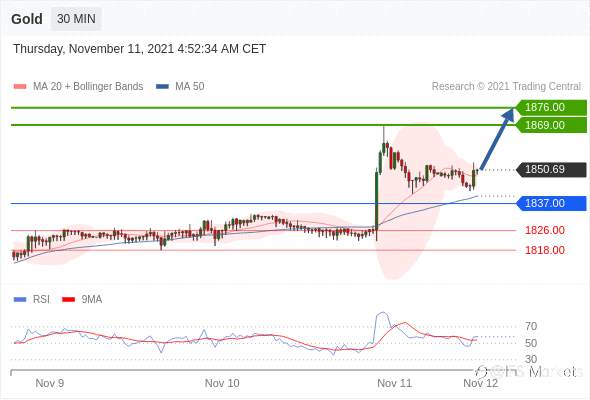The image size is (590, 400).
Task: Click the RSI 70 level label
Action: click(531, 326)
